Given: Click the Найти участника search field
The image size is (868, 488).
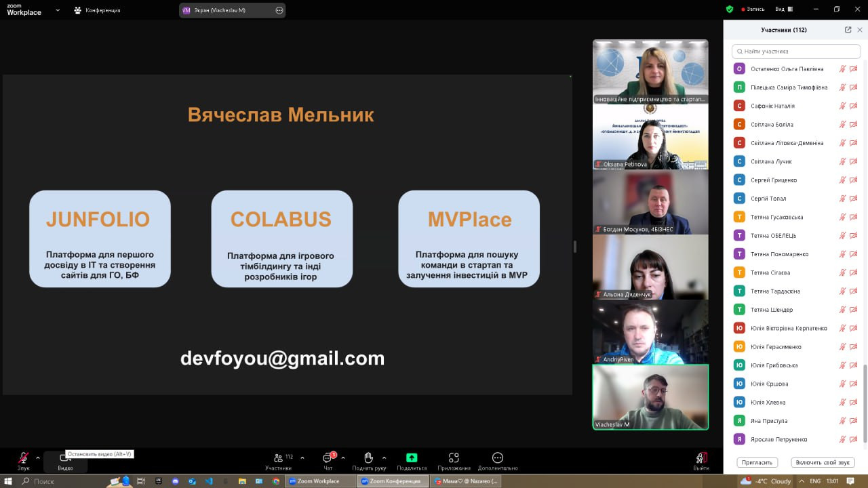Looking at the screenshot, I should coord(796,52).
